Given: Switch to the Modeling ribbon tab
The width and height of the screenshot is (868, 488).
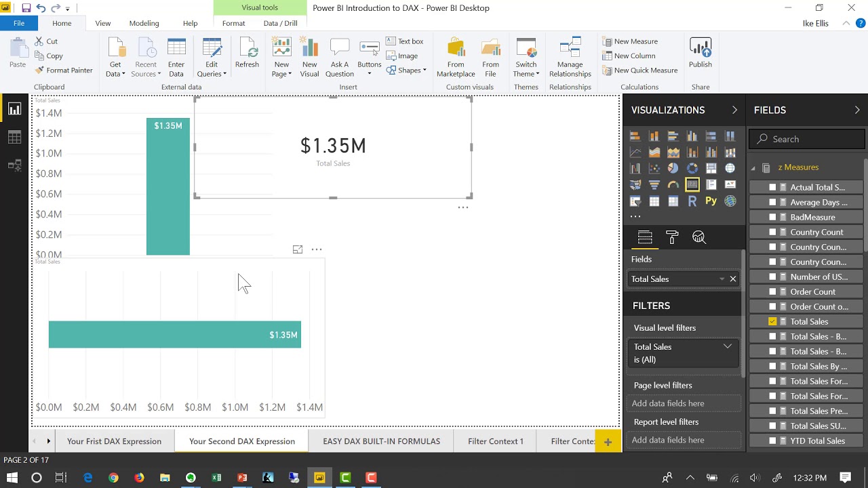Looking at the screenshot, I should (144, 23).
